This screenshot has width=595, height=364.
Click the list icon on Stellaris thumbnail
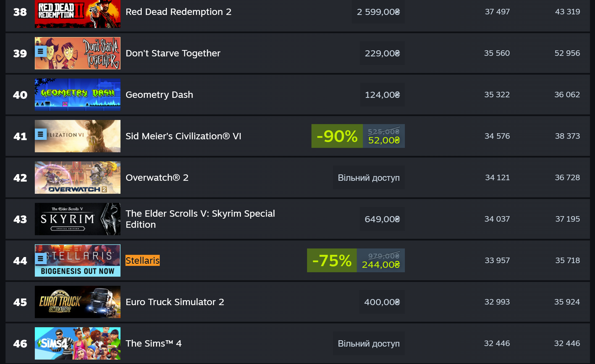click(x=41, y=259)
